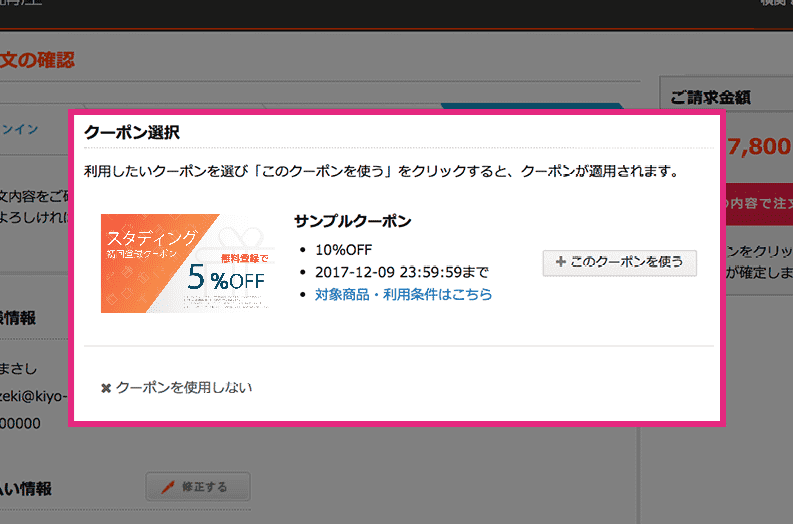Click the ✖ icon beside クーポンを使用しない

coord(106,388)
